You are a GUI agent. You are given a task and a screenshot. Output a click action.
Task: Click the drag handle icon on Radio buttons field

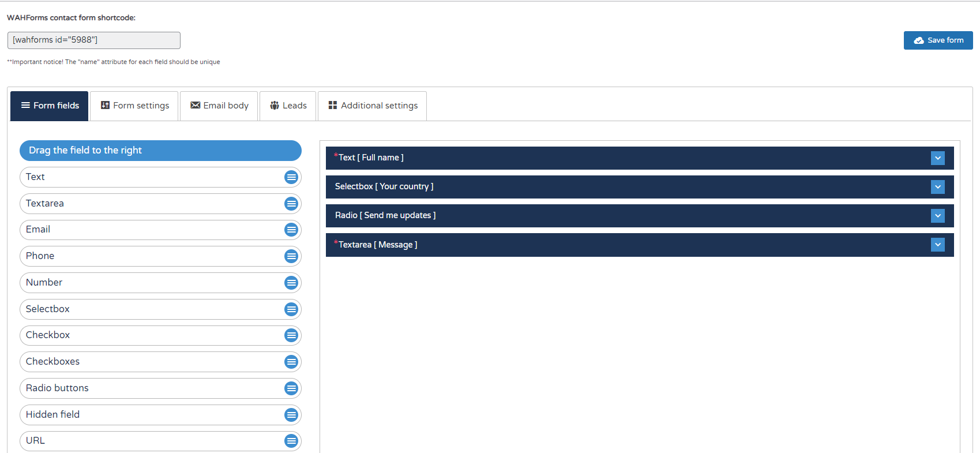[x=291, y=388]
